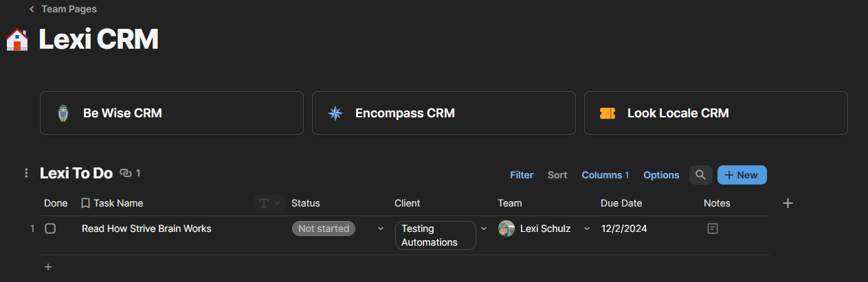Click the owl icon on Be Wise CRM

[x=63, y=113]
